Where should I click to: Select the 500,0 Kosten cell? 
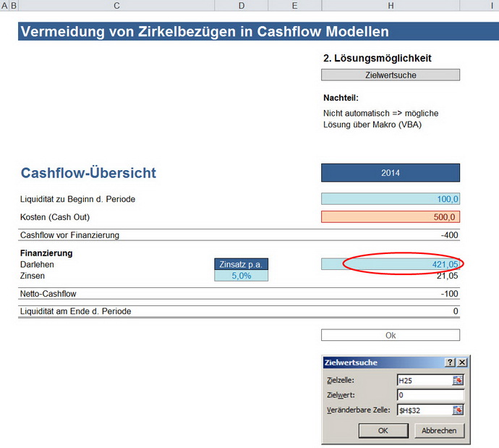pos(391,217)
